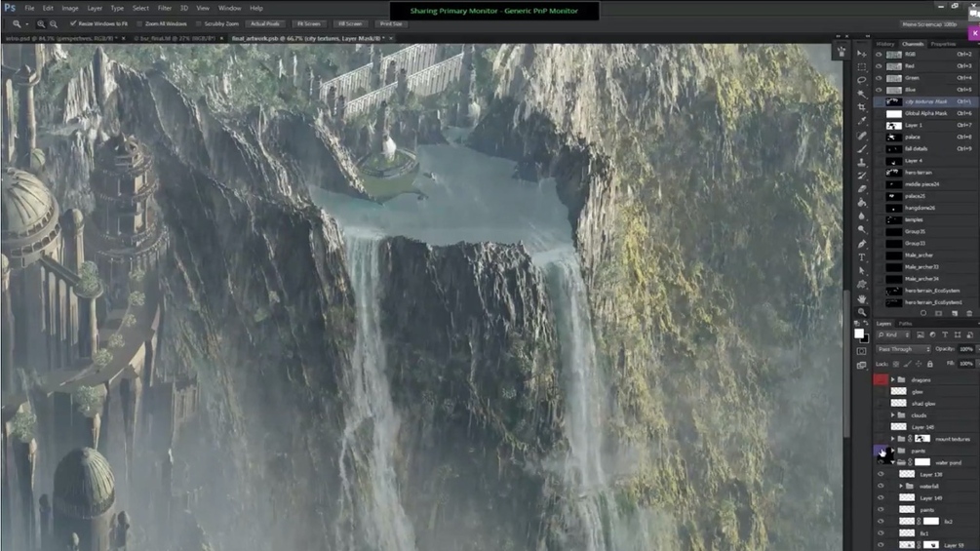Change screen mode icon in toolbox
The image size is (980, 551).
862,366
